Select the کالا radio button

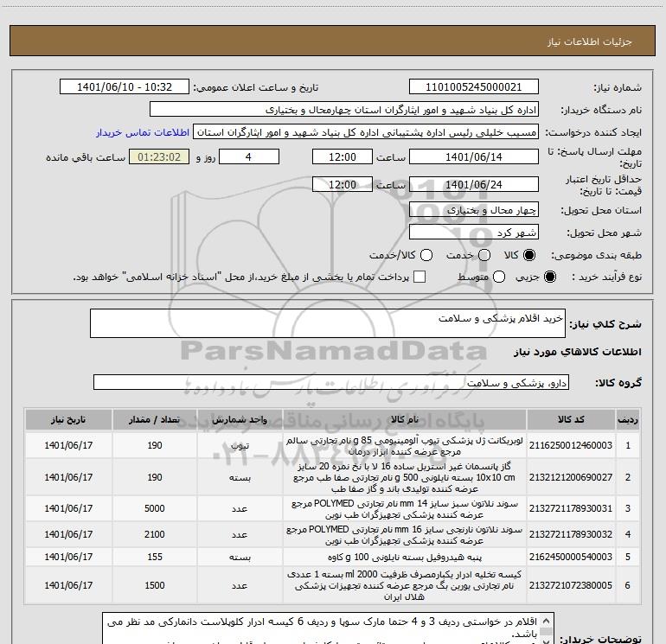[529, 255]
